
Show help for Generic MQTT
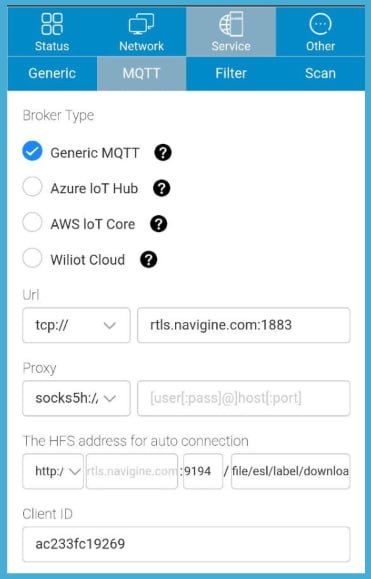[x=163, y=153]
